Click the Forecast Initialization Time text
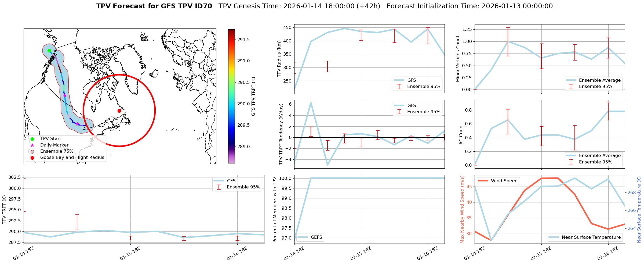Image resolution: width=644 pixels, height=264 pixels. coord(470,6)
